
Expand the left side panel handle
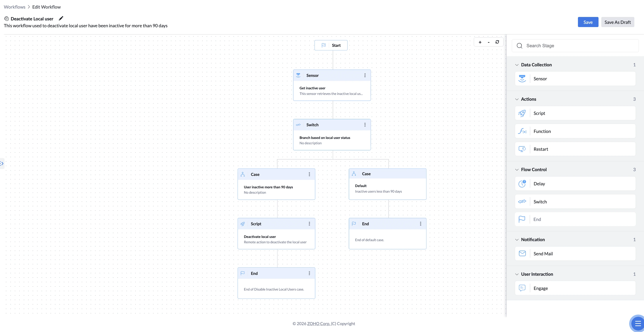[x=2, y=164]
